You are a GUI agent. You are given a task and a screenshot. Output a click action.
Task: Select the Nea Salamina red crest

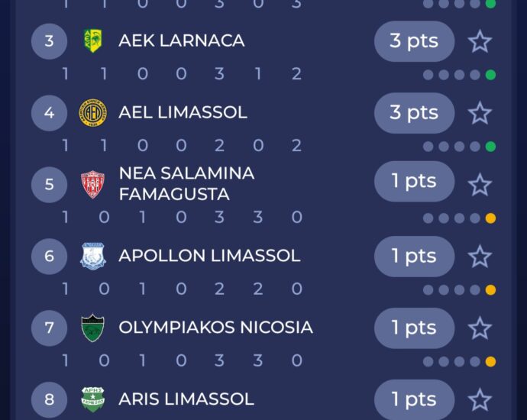(x=92, y=185)
